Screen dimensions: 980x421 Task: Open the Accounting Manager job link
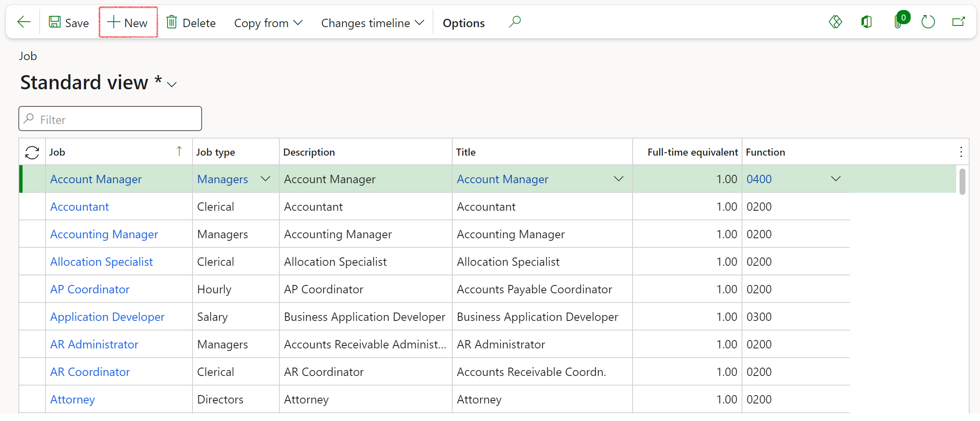(104, 234)
